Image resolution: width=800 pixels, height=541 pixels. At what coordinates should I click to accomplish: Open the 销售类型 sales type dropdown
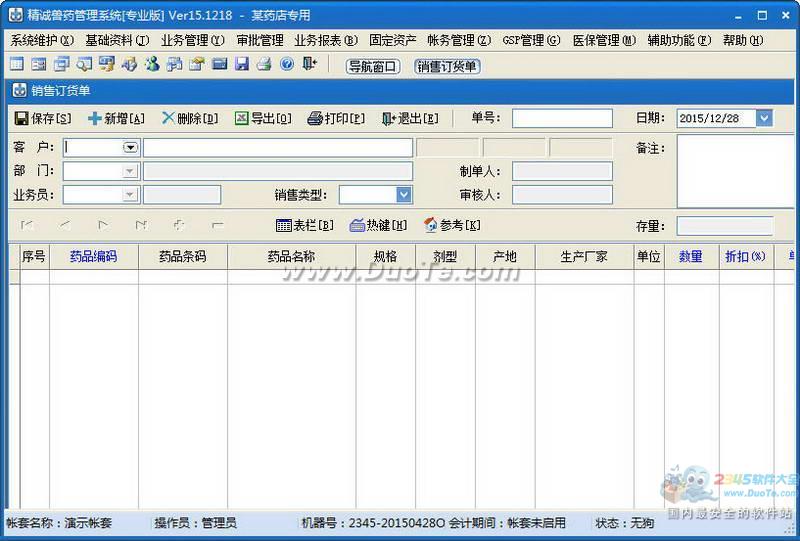click(x=404, y=194)
